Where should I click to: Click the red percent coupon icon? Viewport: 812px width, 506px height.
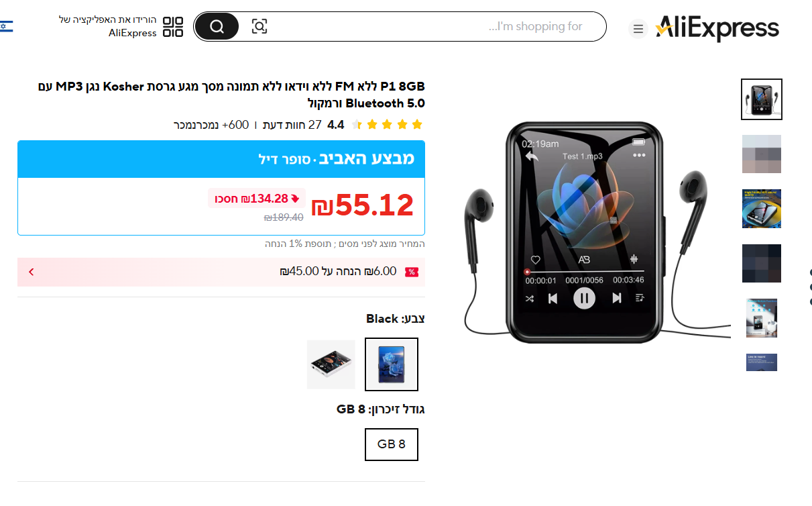[x=412, y=272]
